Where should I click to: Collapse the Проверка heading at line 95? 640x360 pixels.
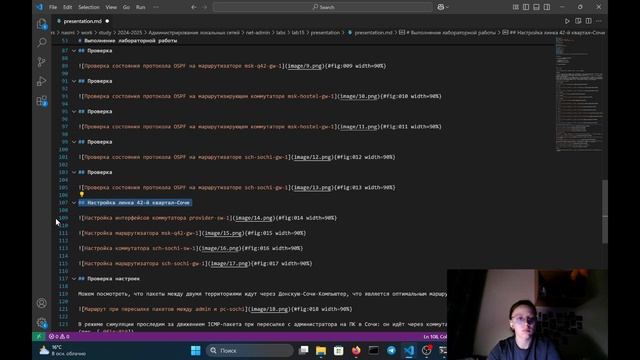[74, 111]
